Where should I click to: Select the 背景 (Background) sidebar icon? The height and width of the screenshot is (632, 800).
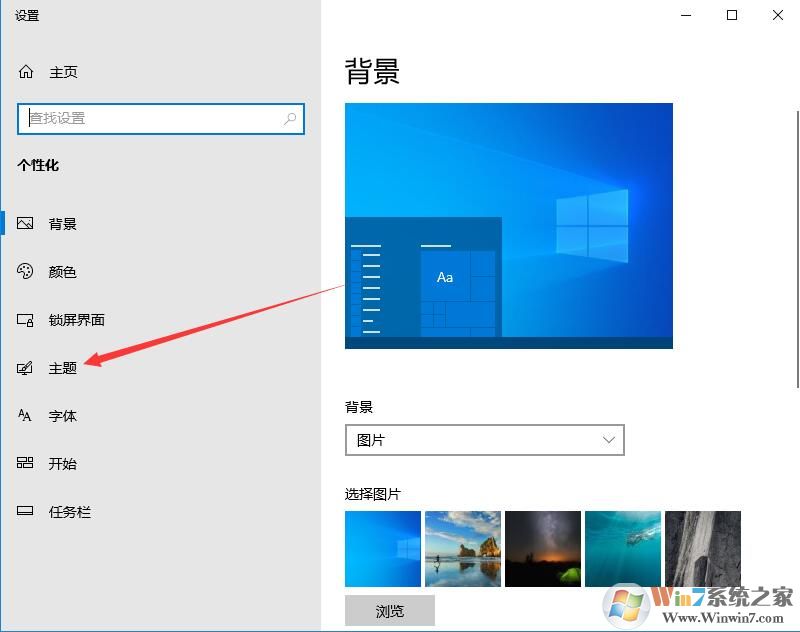(x=25, y=223)
